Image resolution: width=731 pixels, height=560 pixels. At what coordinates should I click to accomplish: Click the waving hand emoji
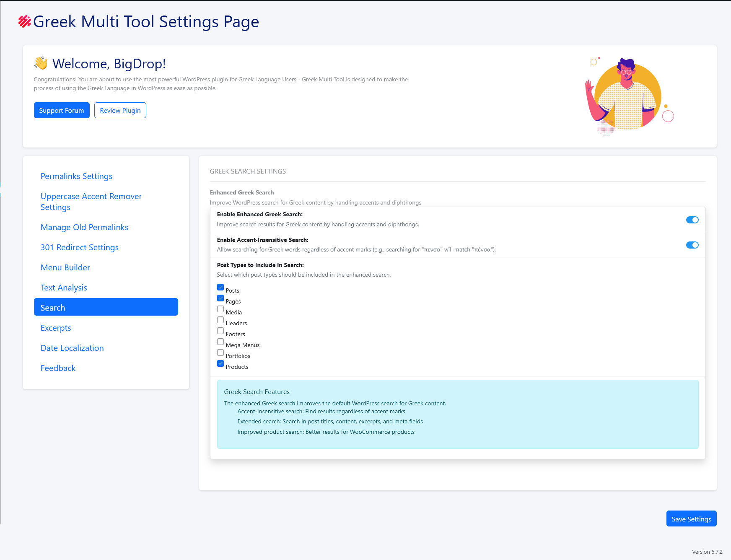(x=40, y=63)
